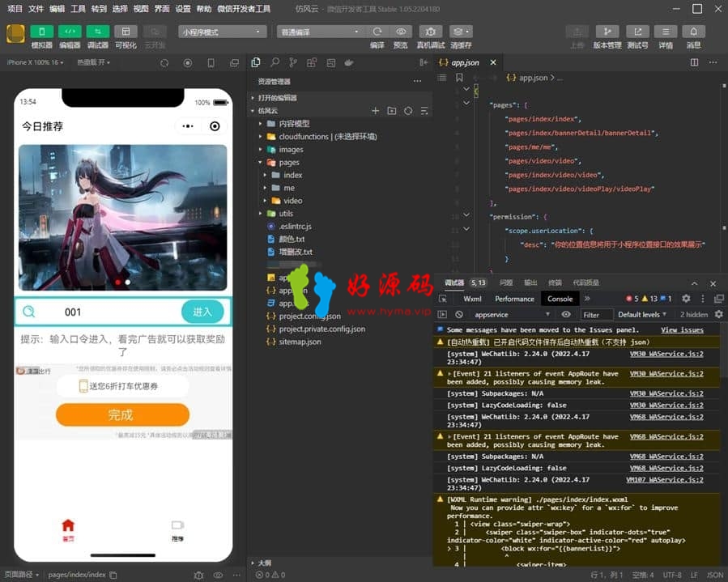Click the preview eye icon

[401, 32]
